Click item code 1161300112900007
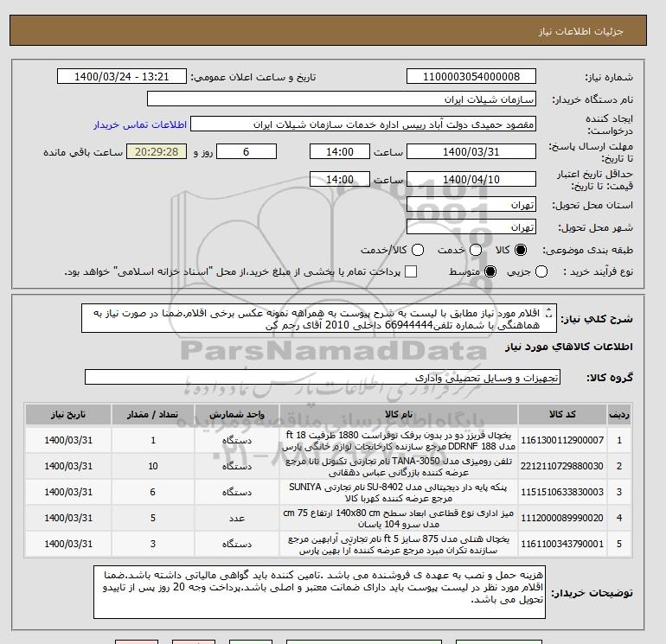 coord(562,440)
